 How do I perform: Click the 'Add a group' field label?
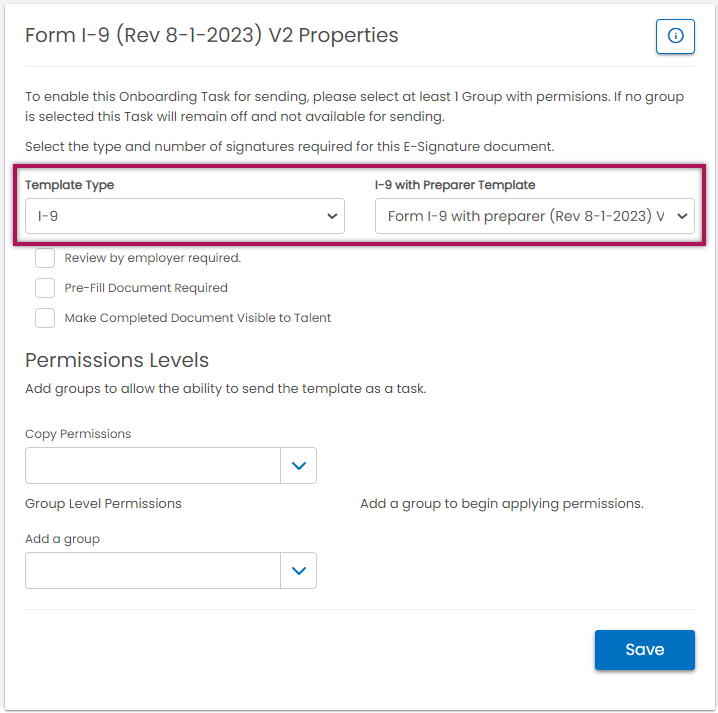pos(62,539)
